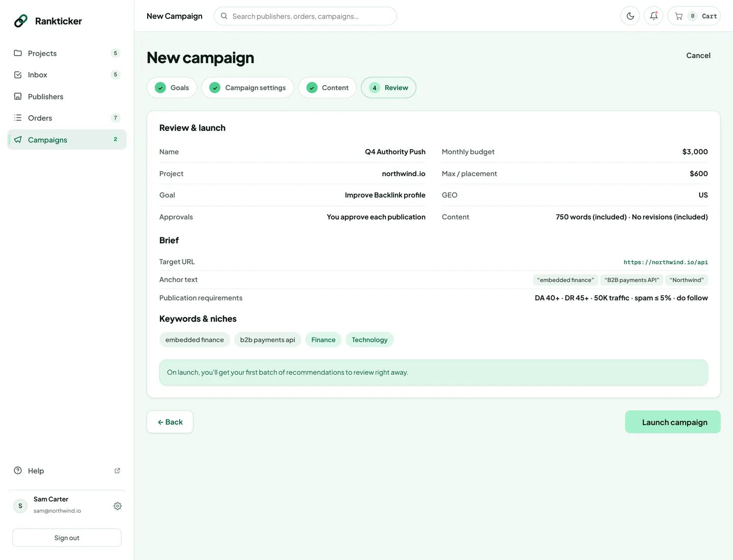Click the target URL https://northwind.io/api
This screenshot has height=560, width=733.
(x=666, y=262)
